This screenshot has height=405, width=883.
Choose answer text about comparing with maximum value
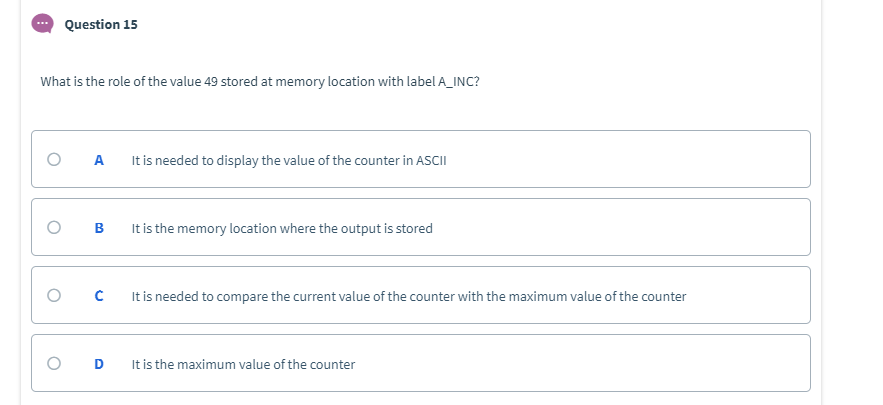coord(409,296)
